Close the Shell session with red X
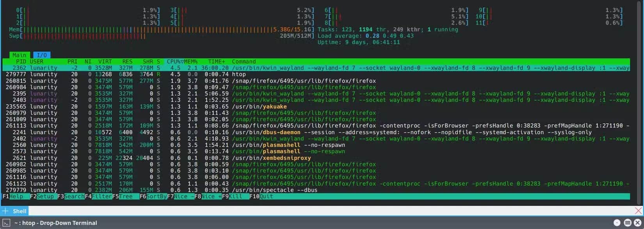 [639, 211]
